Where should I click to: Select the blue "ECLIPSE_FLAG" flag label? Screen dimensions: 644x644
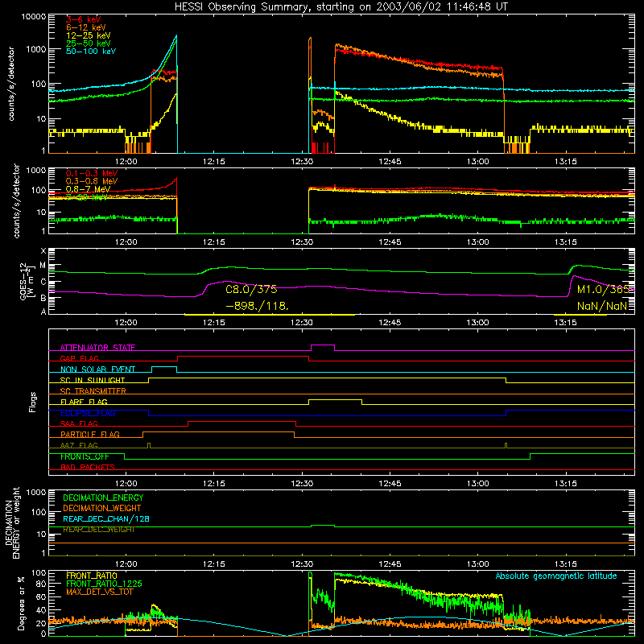coord(88,413)
